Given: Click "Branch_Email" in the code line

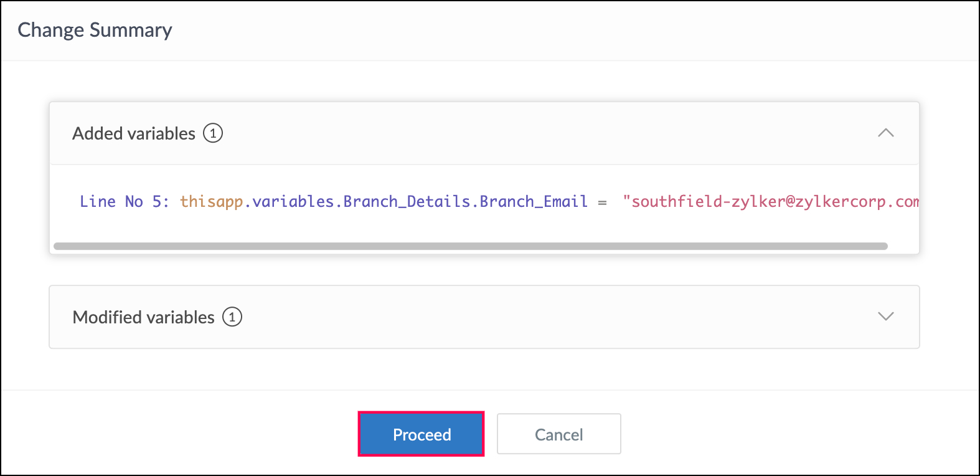Looking at the screenshot, I should click(534, 201).
